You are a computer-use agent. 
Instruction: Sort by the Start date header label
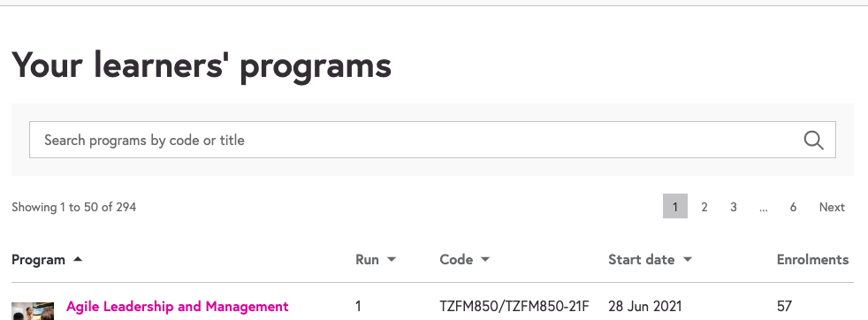[x=641, y=260]
